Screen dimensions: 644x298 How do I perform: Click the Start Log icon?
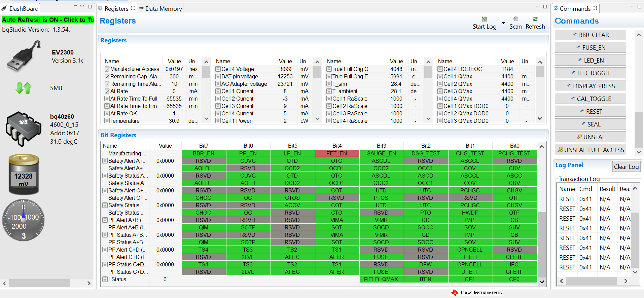(484, 19)
